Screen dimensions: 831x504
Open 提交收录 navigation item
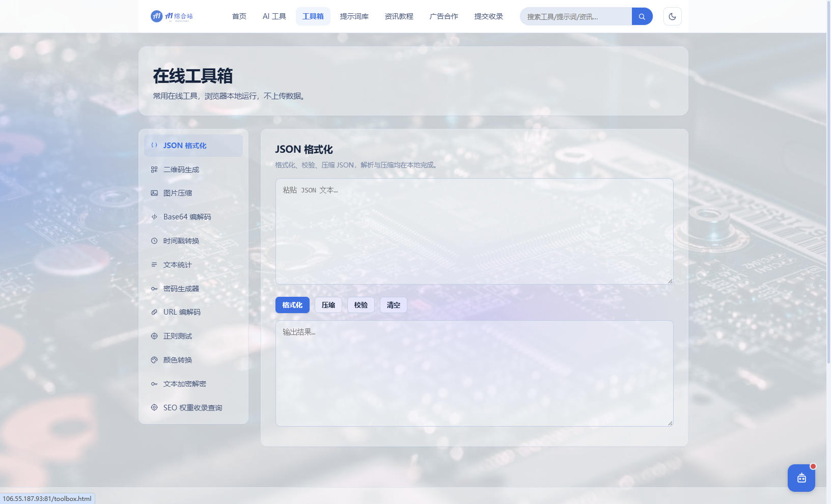pyautogui.click(x=489, y=16)
